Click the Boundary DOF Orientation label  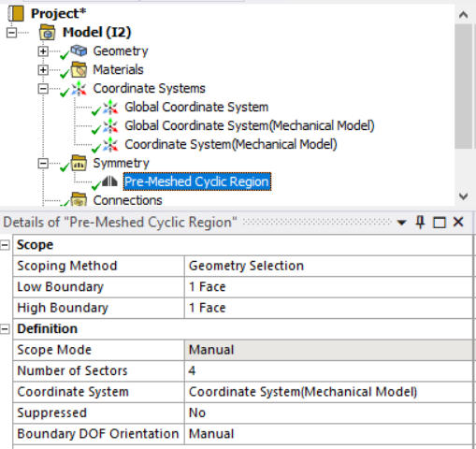point(98,434)
